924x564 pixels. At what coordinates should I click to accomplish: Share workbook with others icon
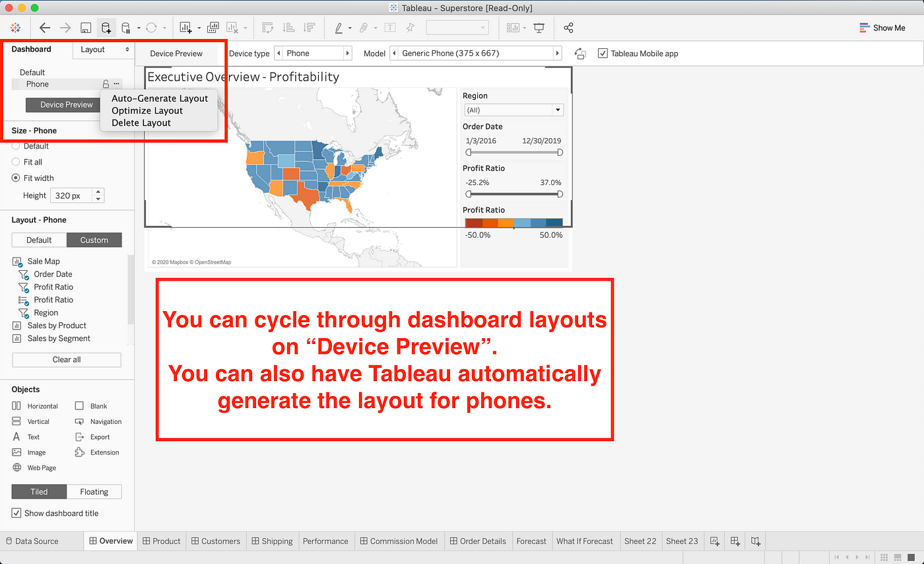coord(568,28)
